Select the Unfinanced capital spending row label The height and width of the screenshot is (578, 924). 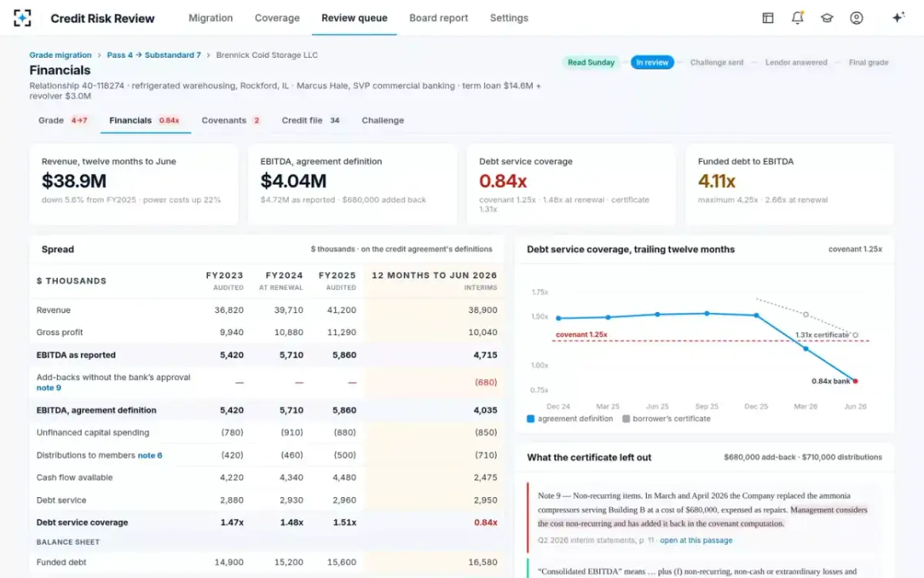92,433
